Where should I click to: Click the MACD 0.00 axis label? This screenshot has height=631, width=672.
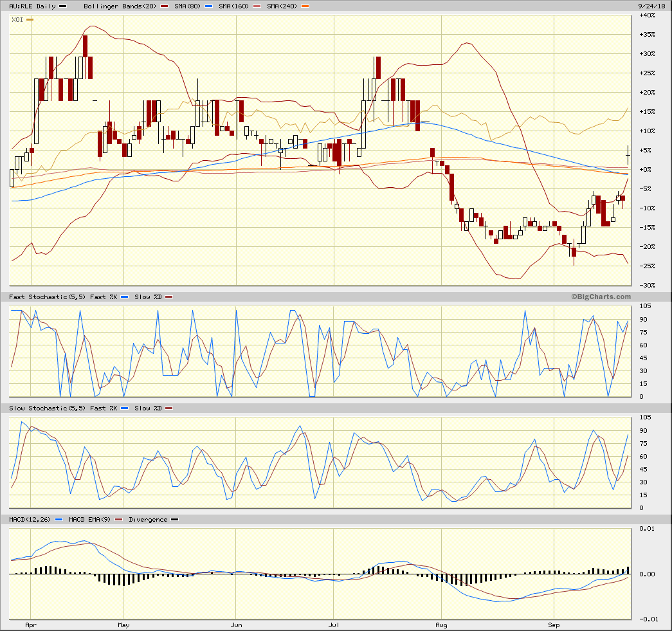pos(647,574)
